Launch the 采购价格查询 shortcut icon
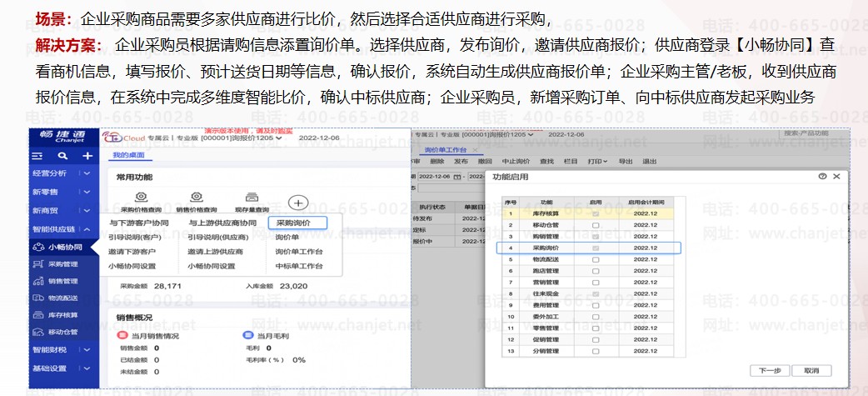This screenshot has height=396, width=868. 141,197
